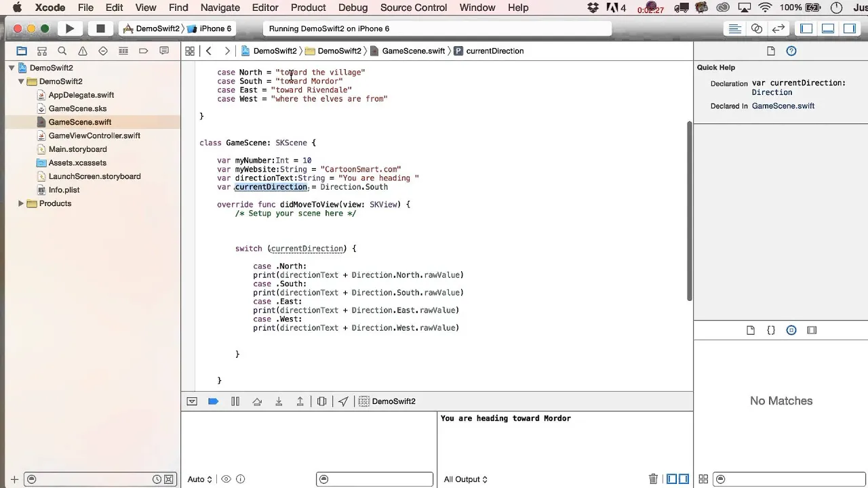Toggle the Utilities pane visibility
868x488 pixels.
coord(850,28)
